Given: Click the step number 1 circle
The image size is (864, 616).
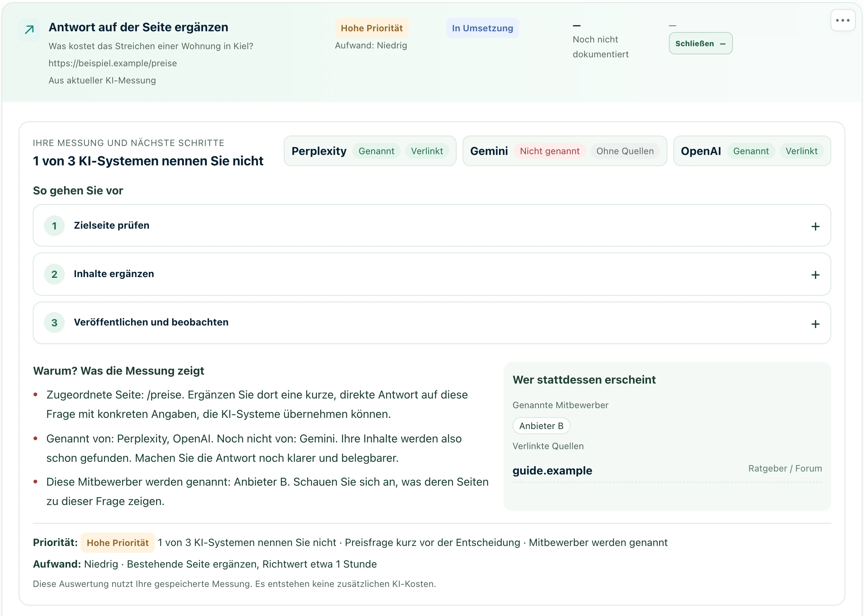Looking at the screenshot, I should [x=54, y=226].
